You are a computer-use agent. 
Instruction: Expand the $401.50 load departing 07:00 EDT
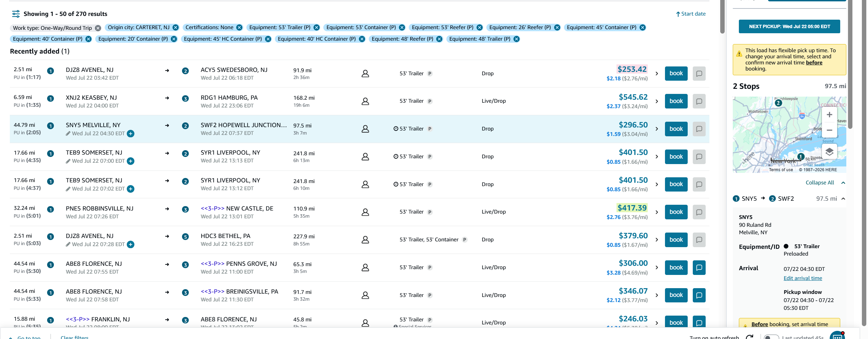pyautogui.click(x=657, y=157)
